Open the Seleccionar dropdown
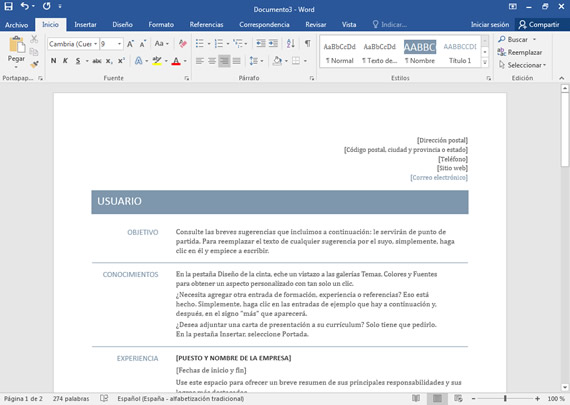This screenshot has width=570, height=405. (x=522, y=65)
